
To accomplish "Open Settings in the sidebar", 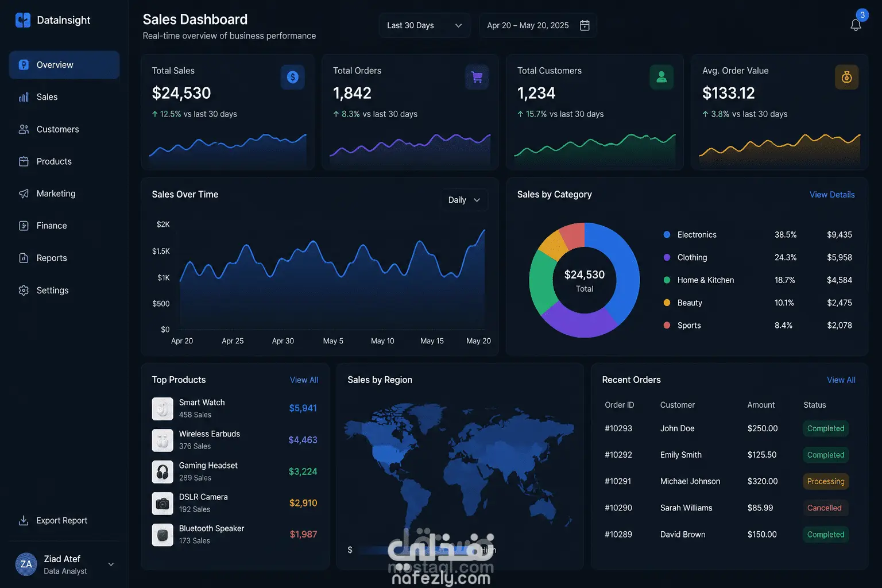I will [x=64, y=291].
